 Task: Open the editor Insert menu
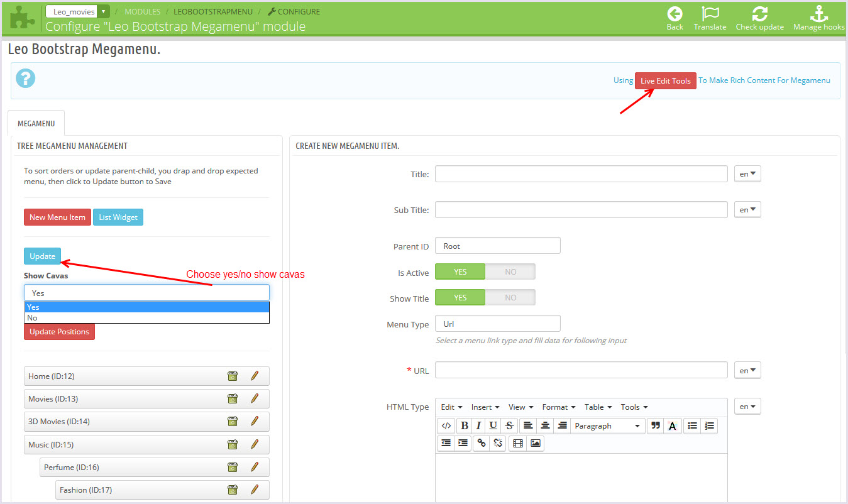click(485, 407)
